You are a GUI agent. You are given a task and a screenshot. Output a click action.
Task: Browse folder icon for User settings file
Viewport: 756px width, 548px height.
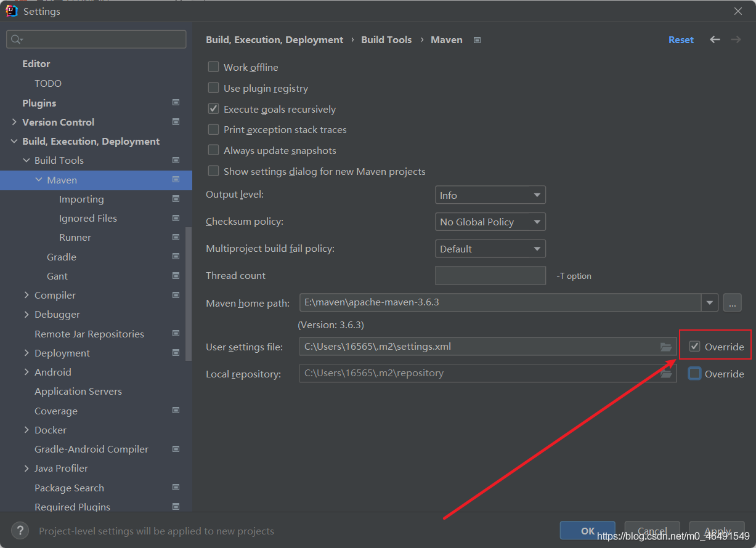tap(666, 347)
